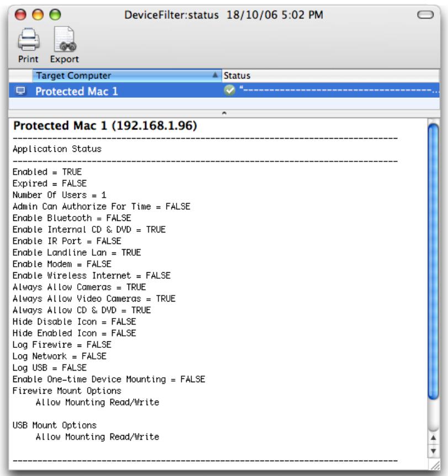Click Always Allow CD & DVD line
The image size is (448, 476).
(82, 310)
